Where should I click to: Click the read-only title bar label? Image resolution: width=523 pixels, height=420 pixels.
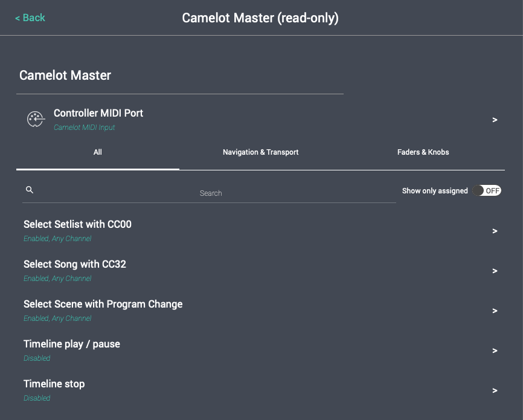pyautogui.click(x=260, y=18)
